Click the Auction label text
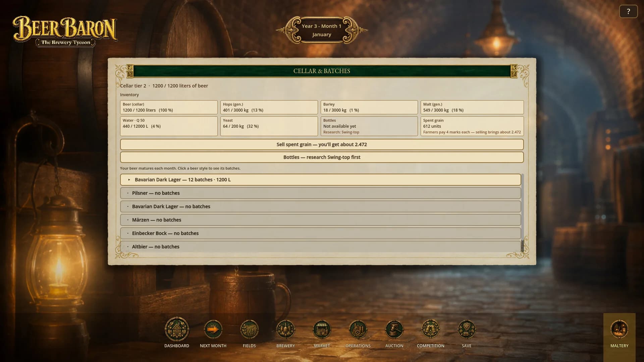The height and width of the screenshot is (362, 644). pyautogui.click(x=394, y=346)
